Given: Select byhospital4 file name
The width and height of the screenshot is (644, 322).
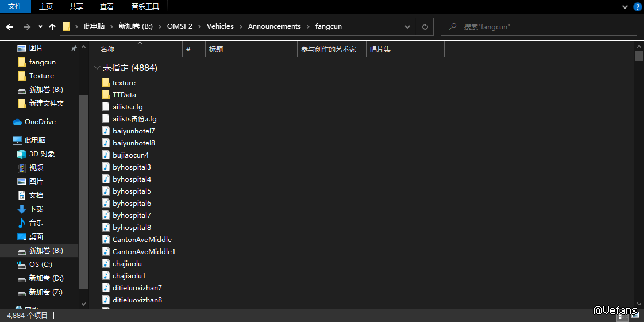Looking at the screenshot, I should [x=132, y=179].
